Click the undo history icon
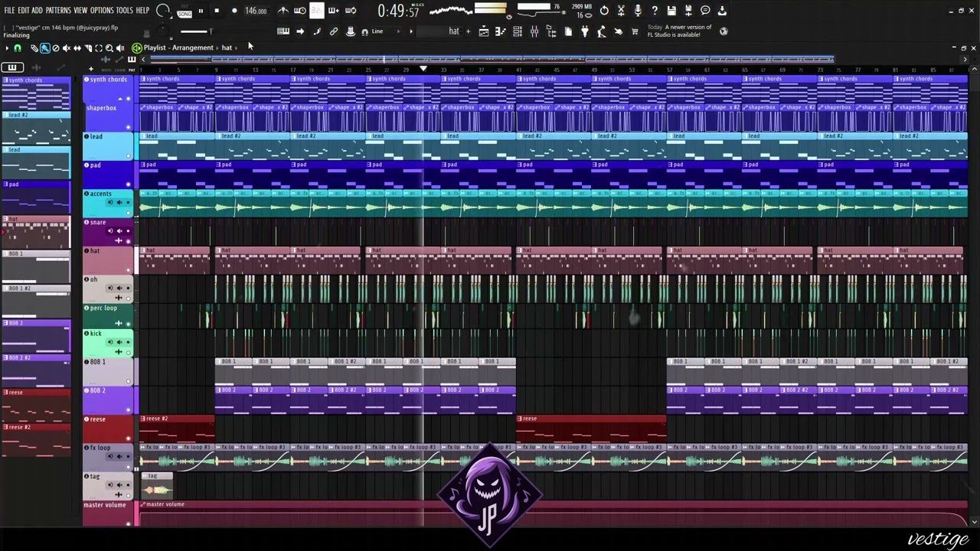The width and height of the screenshot is (980, 551). tap(604, 11)
